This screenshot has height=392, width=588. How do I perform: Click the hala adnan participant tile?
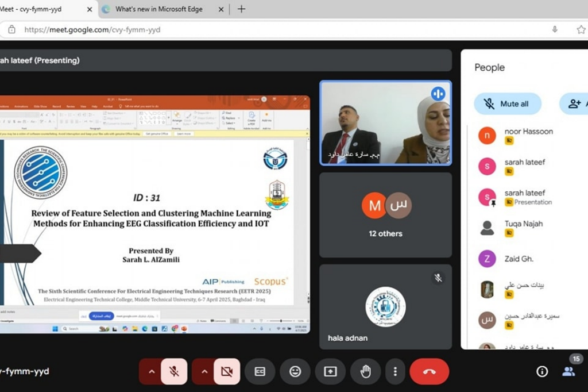[x=385, y=307]
